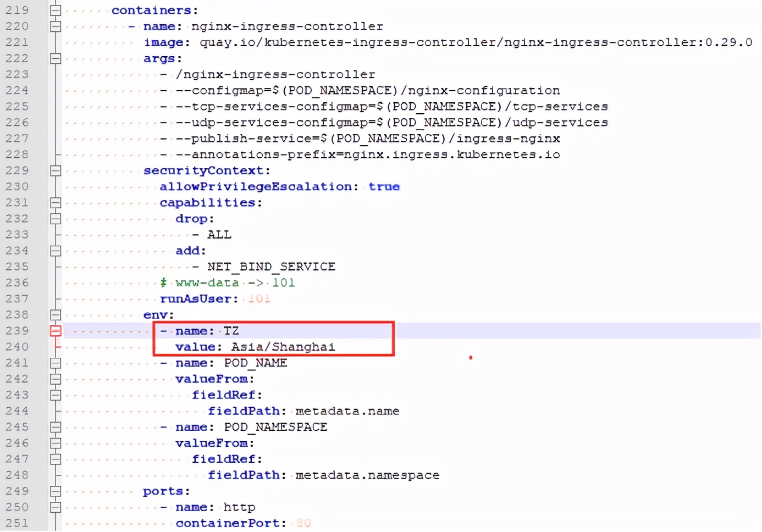
Task: Click the 'POD_NAME' value on line 241
Action: [x=255, y=363]
